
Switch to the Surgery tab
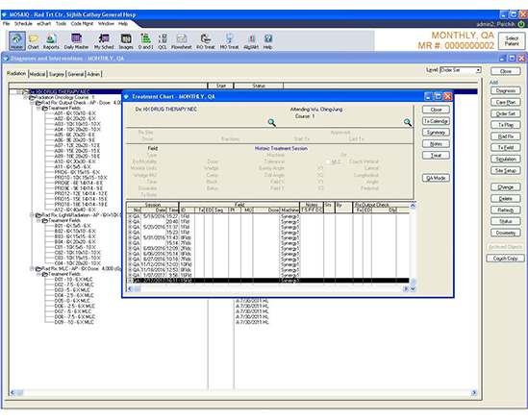[56, 74]
